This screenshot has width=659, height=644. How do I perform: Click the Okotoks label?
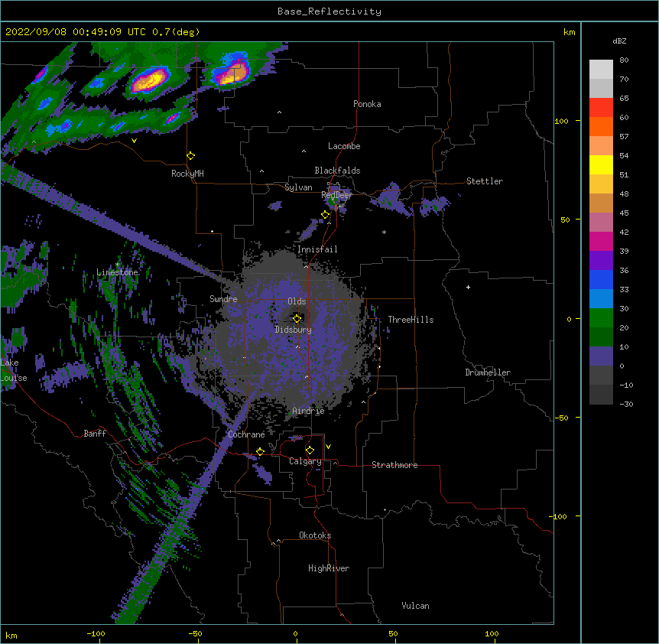click(x=315, y=535)
